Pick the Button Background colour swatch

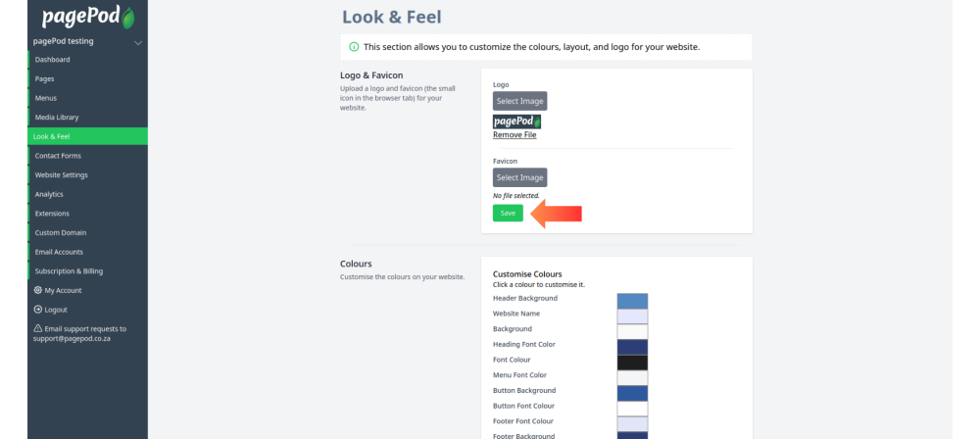click(632, 393)
